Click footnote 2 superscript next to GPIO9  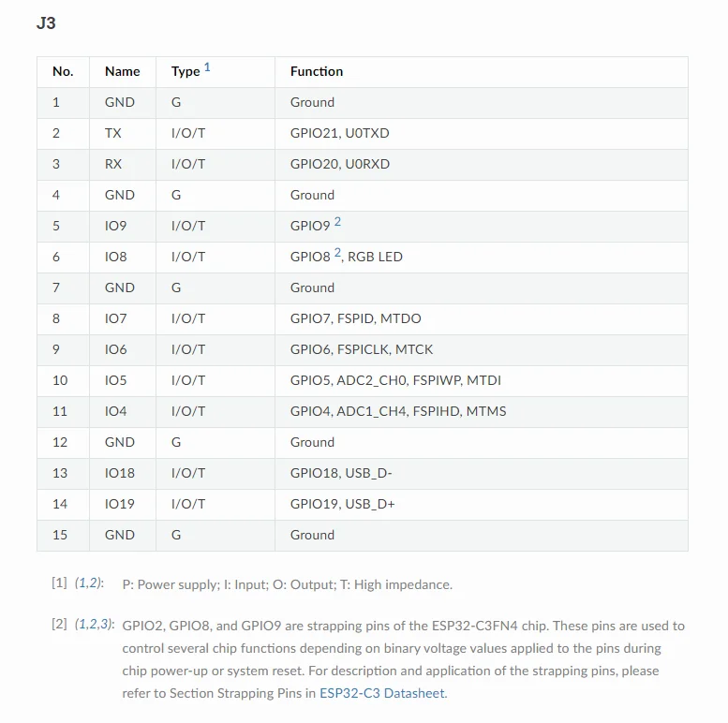tap(337, 222)
